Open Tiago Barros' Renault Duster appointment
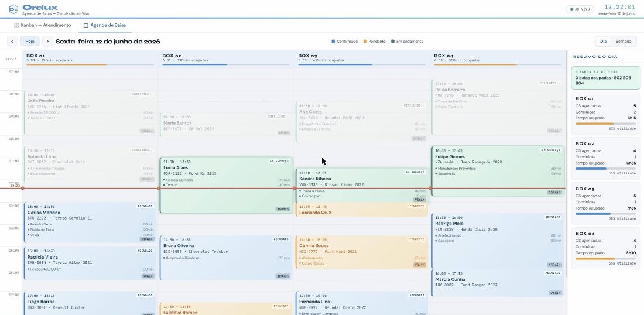The width and height of the screenshot is (644, 315). coord(90,303)
